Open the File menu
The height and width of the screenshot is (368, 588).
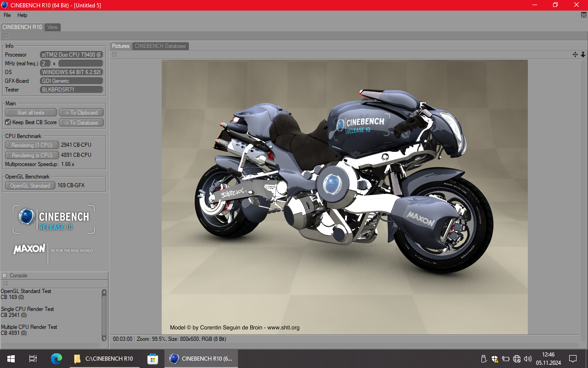7,15
